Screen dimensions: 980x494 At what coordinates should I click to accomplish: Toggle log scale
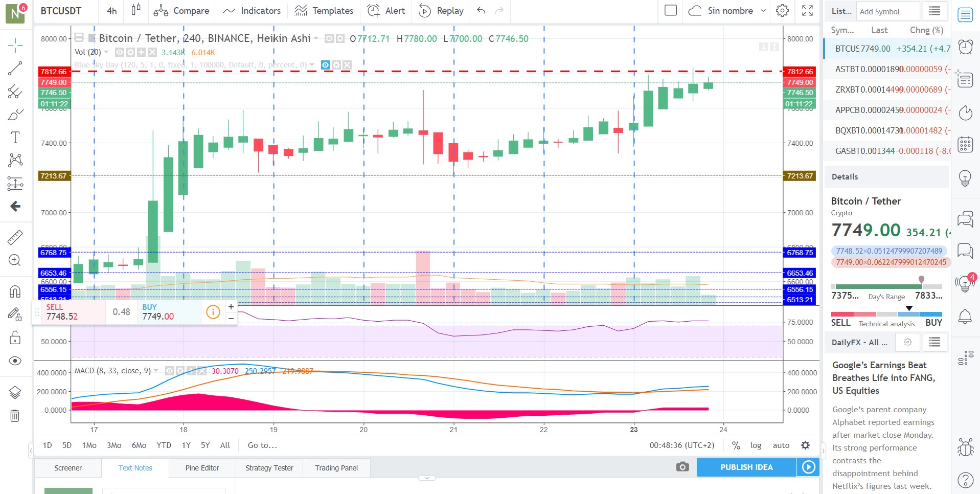pos(756,445)
